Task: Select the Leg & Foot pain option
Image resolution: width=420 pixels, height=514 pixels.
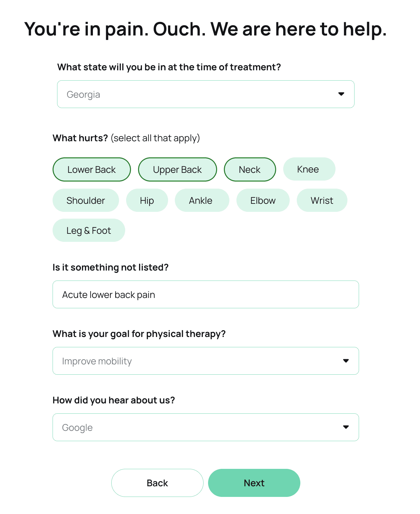Action: click(89, 230)
